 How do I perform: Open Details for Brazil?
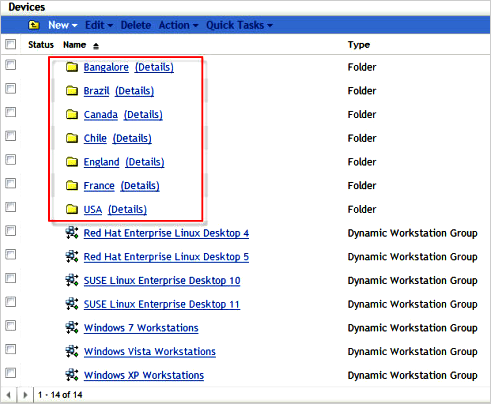click(135, 91)
